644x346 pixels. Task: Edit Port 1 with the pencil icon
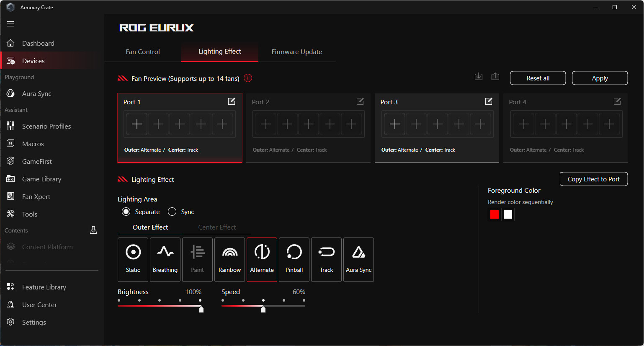(x=232, y=101)
